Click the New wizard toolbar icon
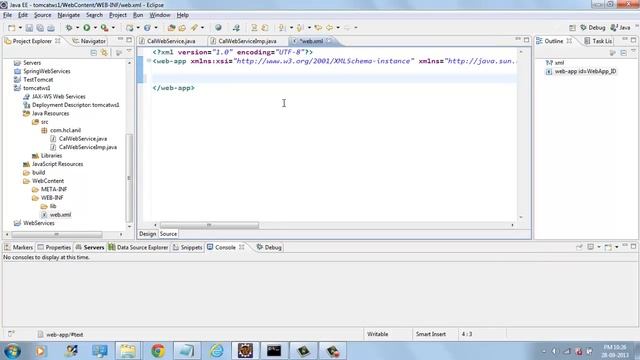Screen dimensions: 640x360 click(11, 28)
